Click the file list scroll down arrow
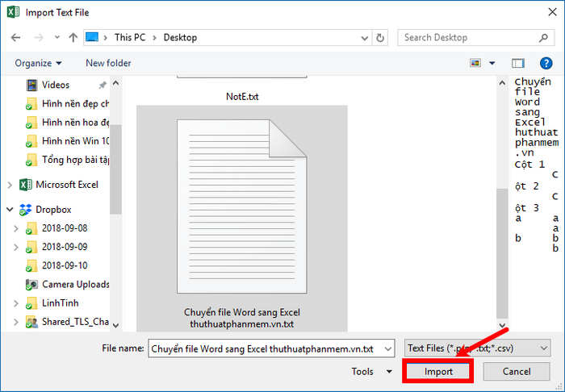This screenshot has height=392, width=565. 502,325
